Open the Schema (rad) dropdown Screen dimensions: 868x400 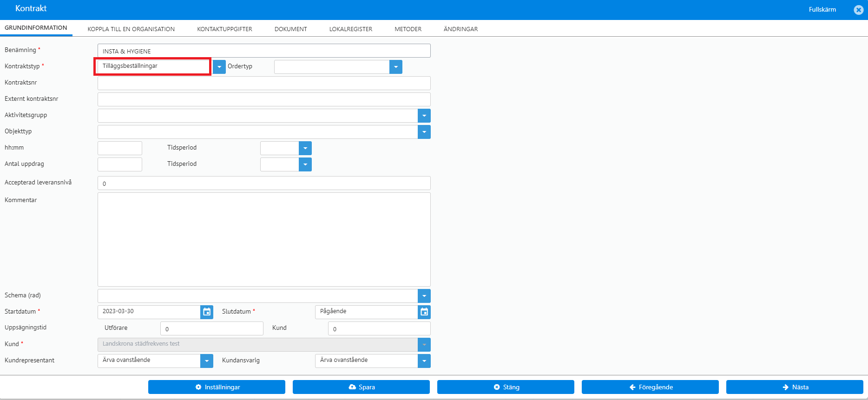click(424, 296)
